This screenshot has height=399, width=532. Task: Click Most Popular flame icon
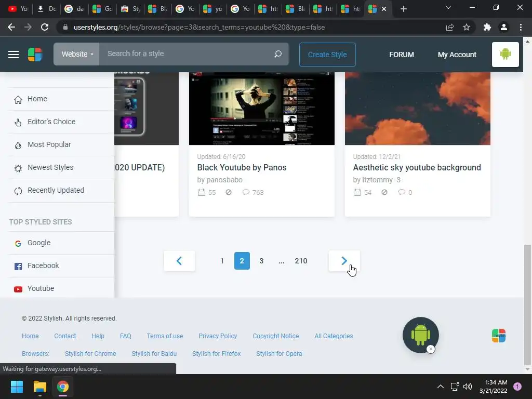pyautogui.click(x=18, y=145)
